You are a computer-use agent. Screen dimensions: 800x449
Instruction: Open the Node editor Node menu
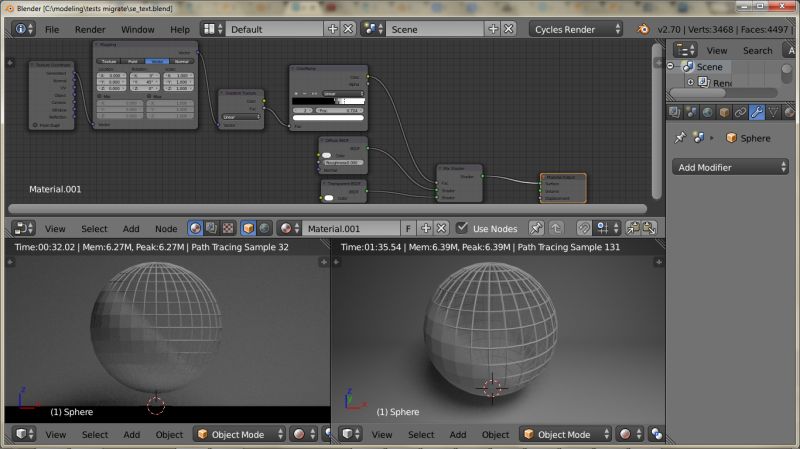coord(166,229)
